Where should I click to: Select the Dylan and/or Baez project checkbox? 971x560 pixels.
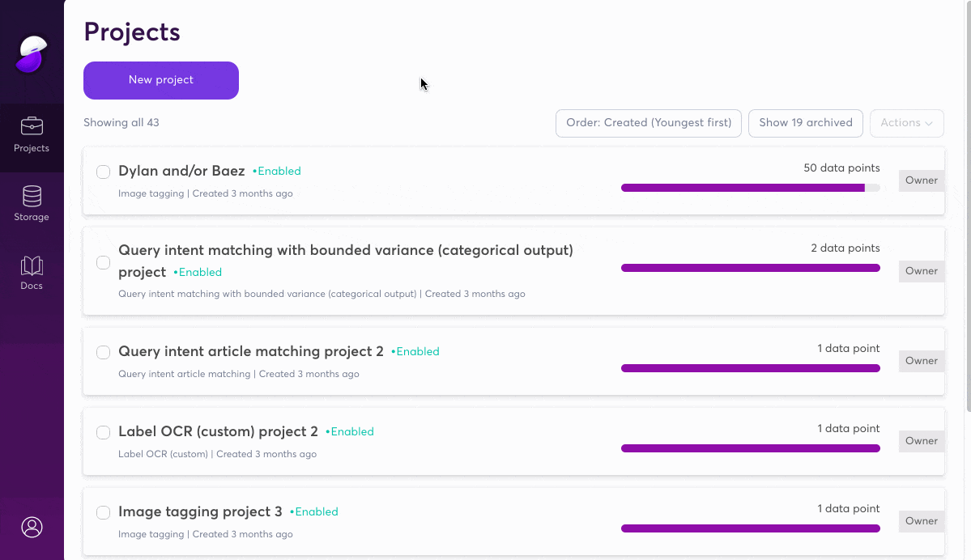[104, 172]
